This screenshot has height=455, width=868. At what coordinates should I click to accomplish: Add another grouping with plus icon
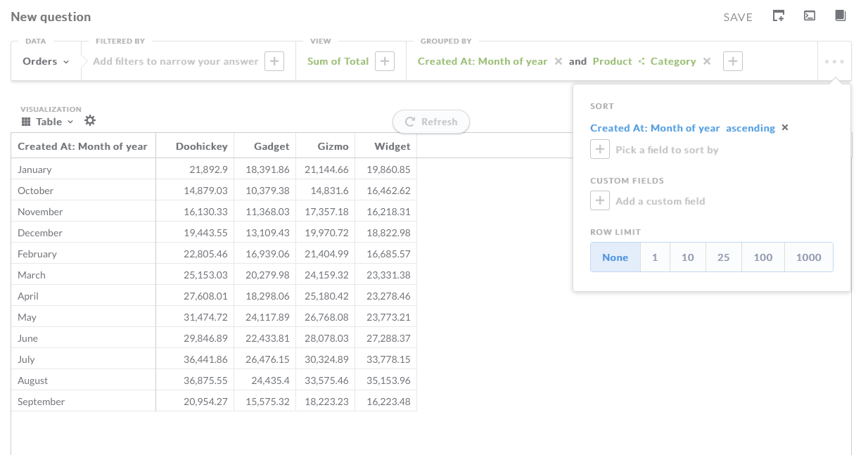pyautogui.click(x=733, y=61)
